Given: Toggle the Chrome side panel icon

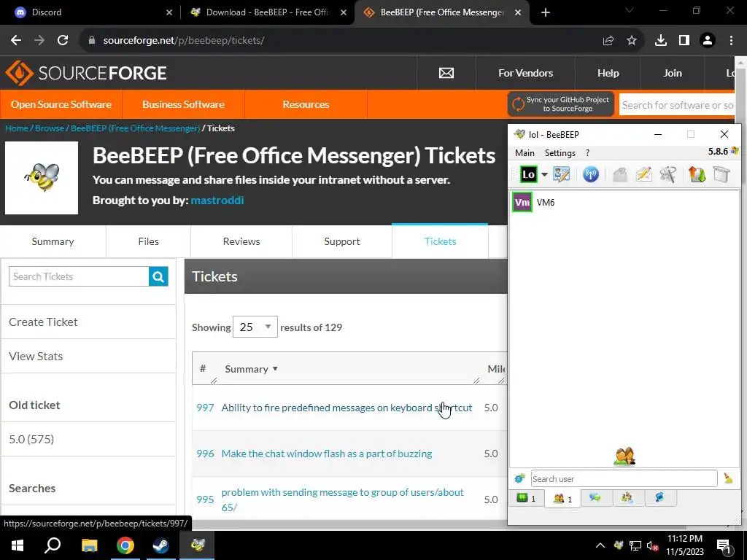Looking at the screenshot, I should [x=684, y=41].
